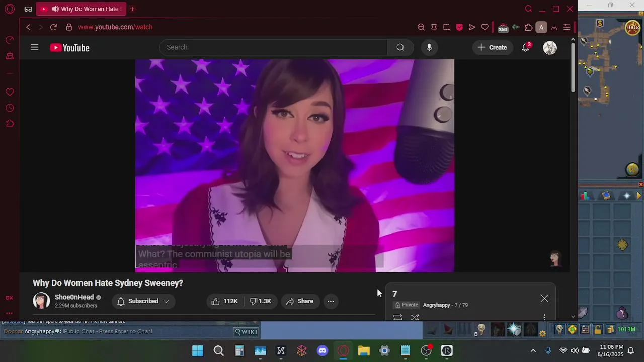This screenshot has height=362, width=644.
Task: Select the Why Do Women Hate tab
Action: [81, 9]
